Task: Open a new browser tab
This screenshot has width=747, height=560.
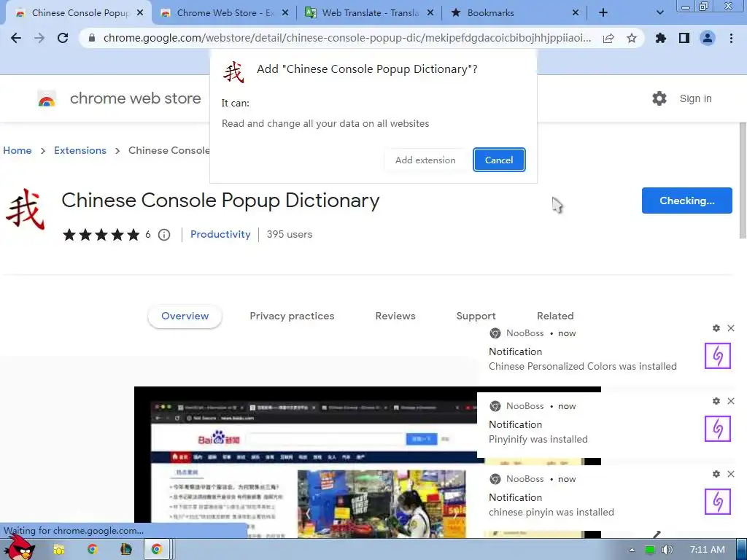Action: [603, 13]
